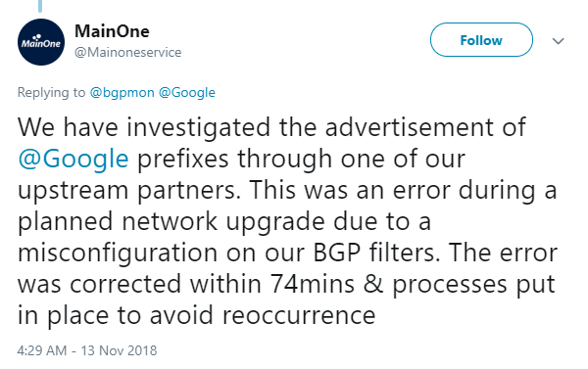Open the tweet options chevron arrow
The width and height of the screenshot is (588, 369).
coord(558,41)
